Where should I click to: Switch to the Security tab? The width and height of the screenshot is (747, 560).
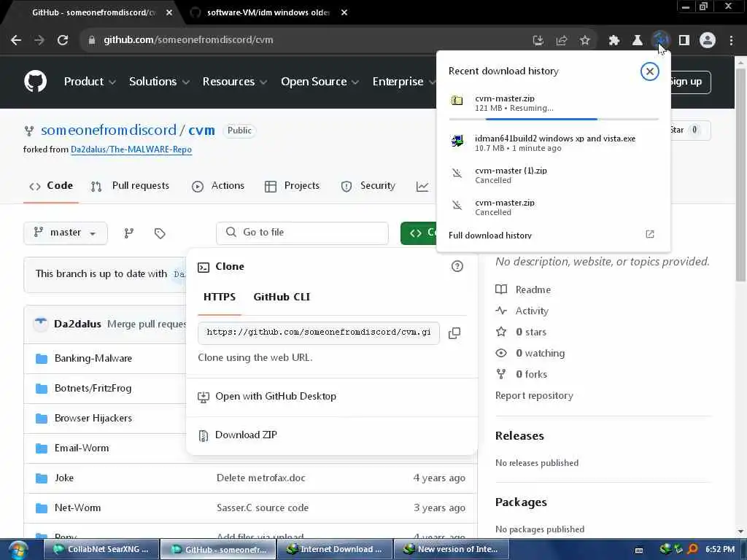pos(368,186)
